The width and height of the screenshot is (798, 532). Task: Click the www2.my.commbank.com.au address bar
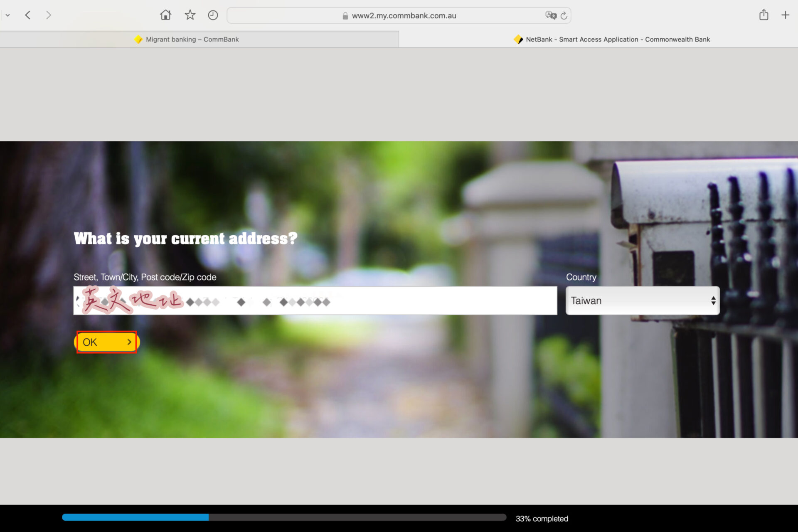point(403,16)
